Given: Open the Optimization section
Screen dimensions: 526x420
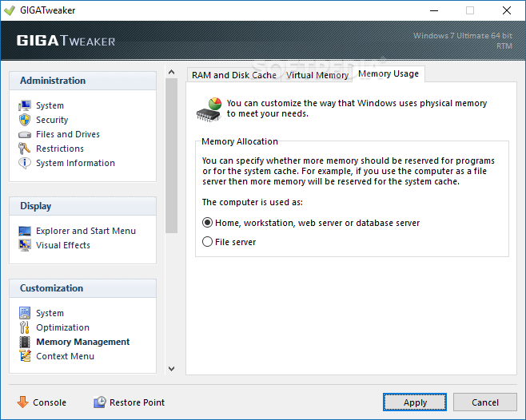Looking at the screenshot, I should [x=62, y=327].
